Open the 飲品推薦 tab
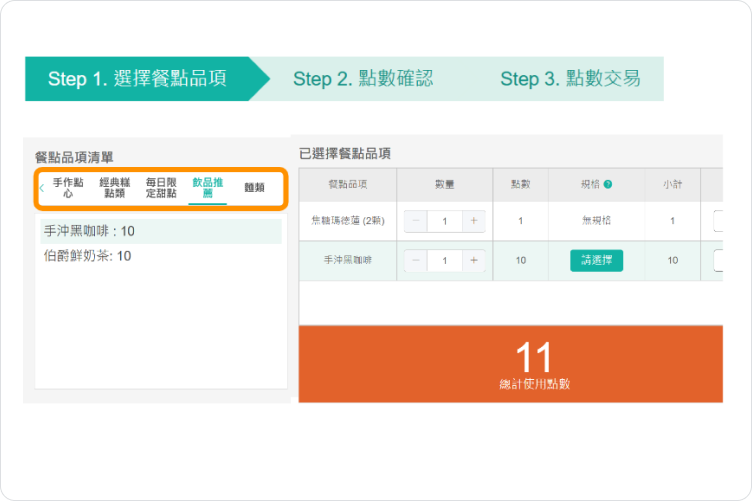The height and width of the screenshot is (501, 752). coord(208,187)
